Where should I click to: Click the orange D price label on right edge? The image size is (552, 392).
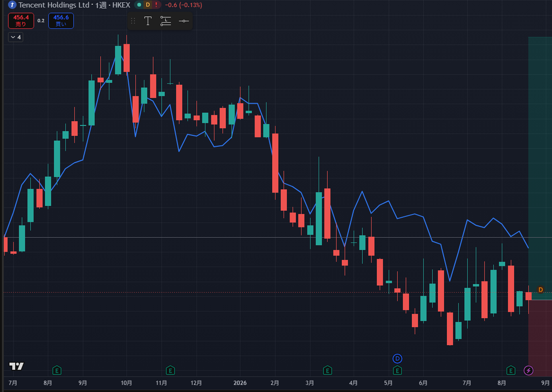coord(540,290)
